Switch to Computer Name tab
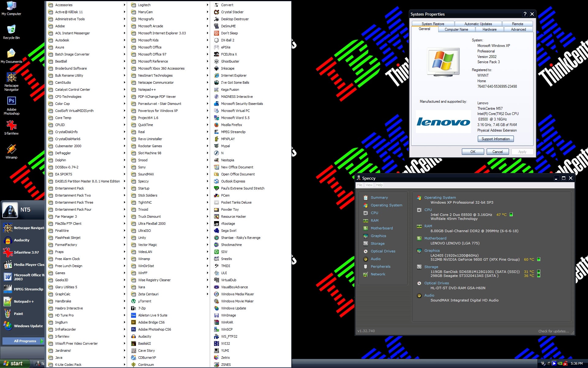 456,29
